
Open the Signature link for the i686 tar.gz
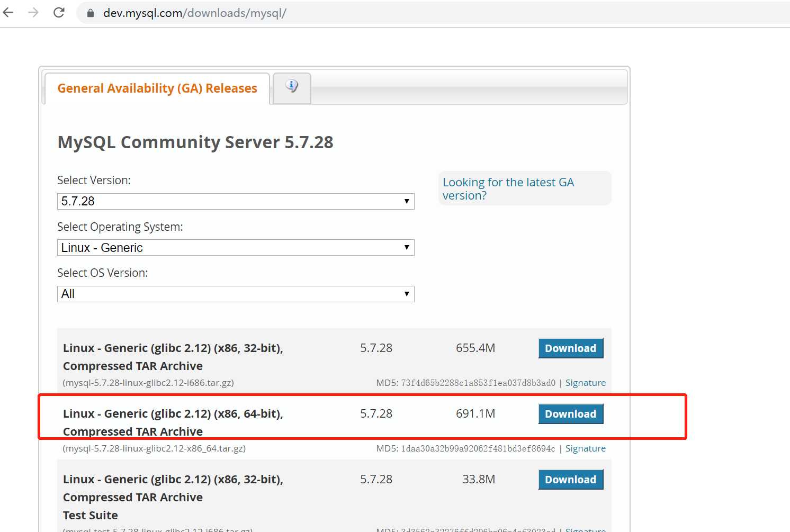(585, 383)
